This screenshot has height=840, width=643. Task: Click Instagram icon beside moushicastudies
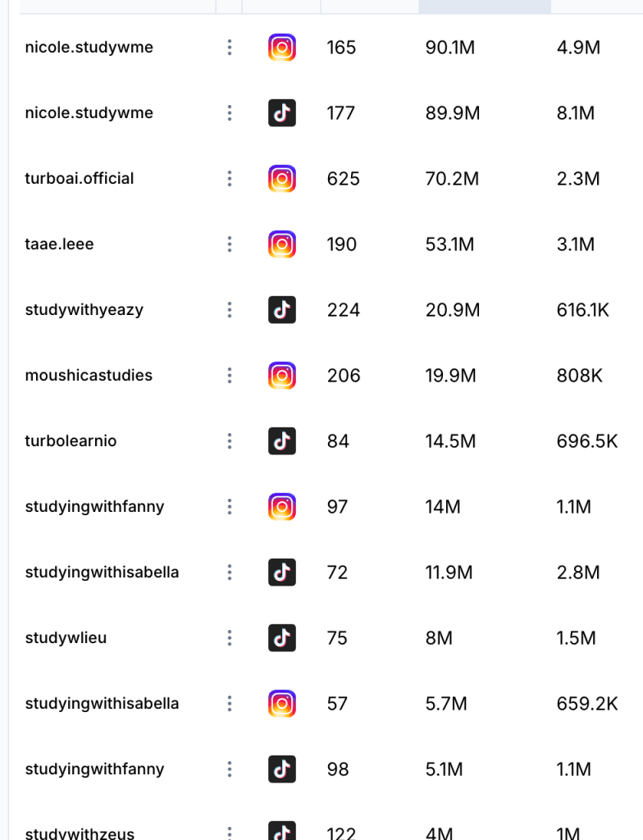(282, 376)
